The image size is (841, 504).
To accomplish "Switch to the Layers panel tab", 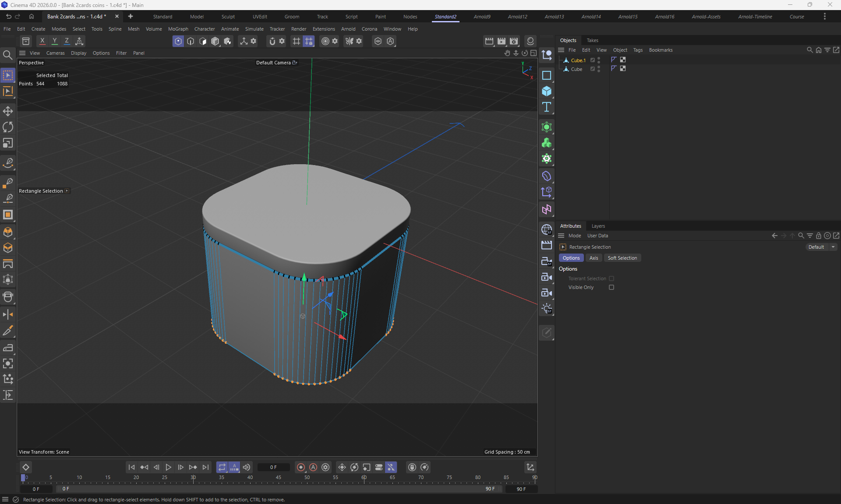I will click(598, 226).
